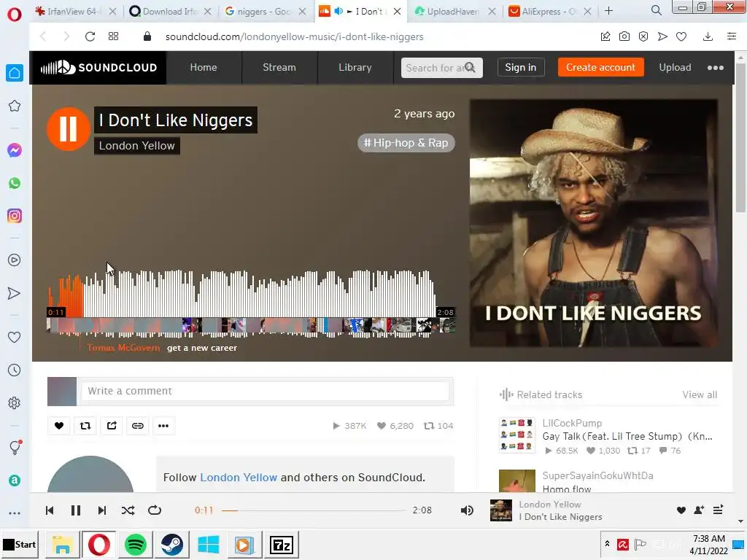The image size is (747, 560).
Task: Repost the track below comment box
Action: [x=85, y=426]
